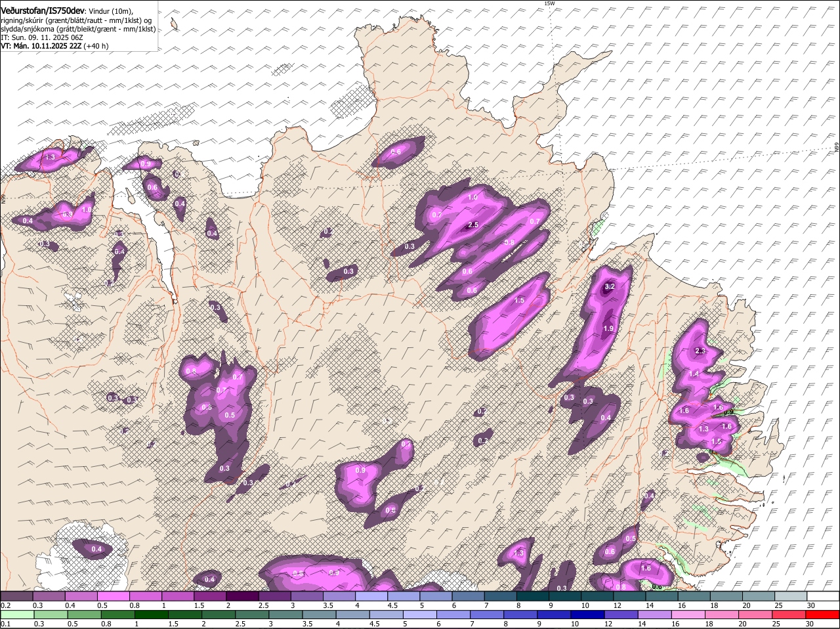Select the dark teal snow swatch between 8 and 9
The image size is (840, 629).
point(533,596)
